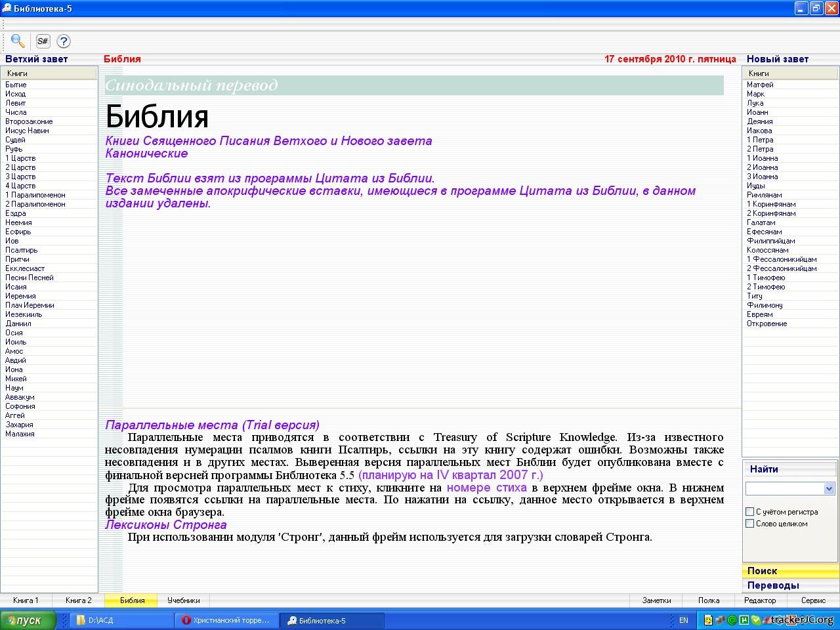Click the smiley face tray icon
This screenshot has height=630, width=840.
point(709,620)
